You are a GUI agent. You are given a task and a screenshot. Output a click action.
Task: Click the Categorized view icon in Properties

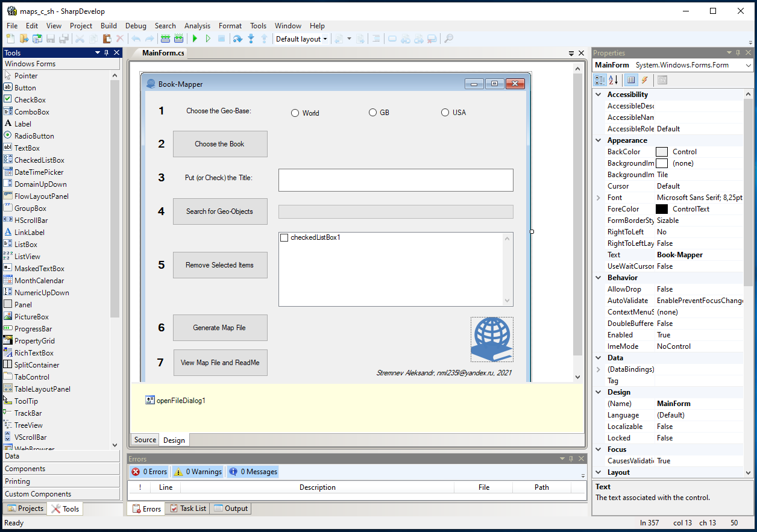pyautogui.click(x=600, y=80)
